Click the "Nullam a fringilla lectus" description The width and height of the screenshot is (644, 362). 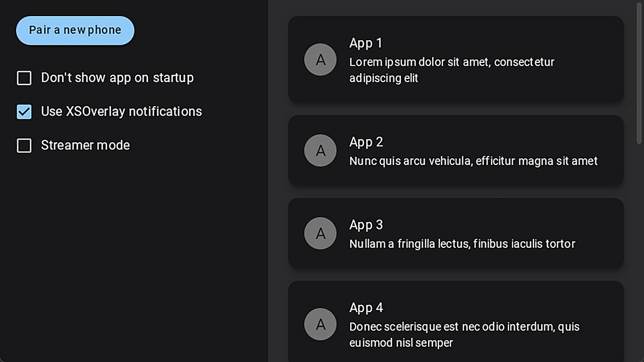462,244
